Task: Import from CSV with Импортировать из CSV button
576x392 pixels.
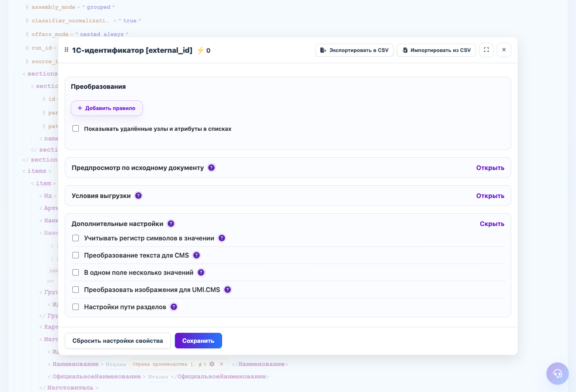Action: click(436, 50)
